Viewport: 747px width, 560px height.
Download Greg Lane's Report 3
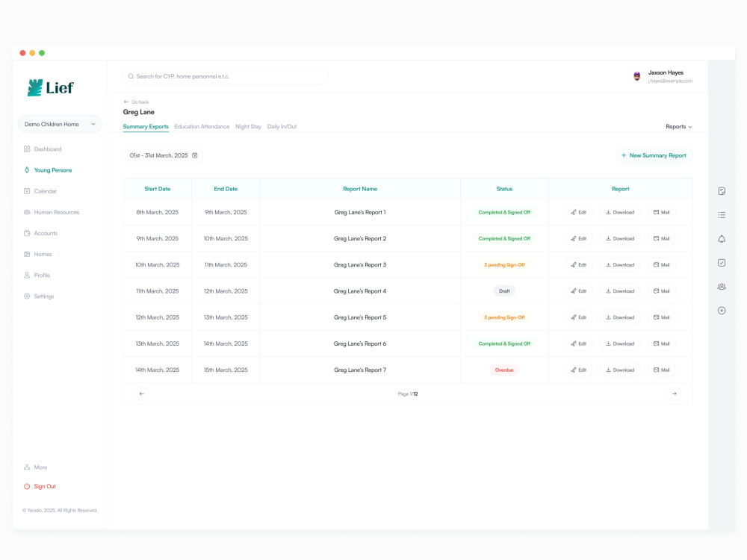620,265
